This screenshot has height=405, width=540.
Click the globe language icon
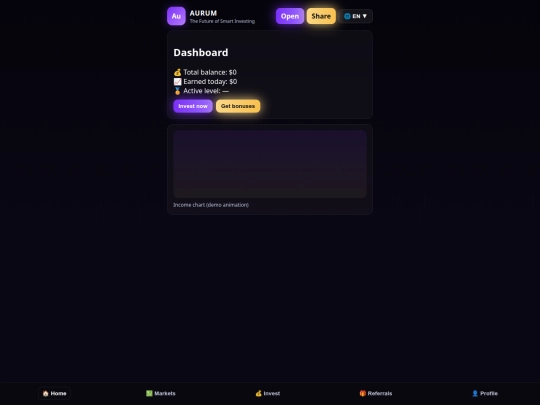coord(347,16)
